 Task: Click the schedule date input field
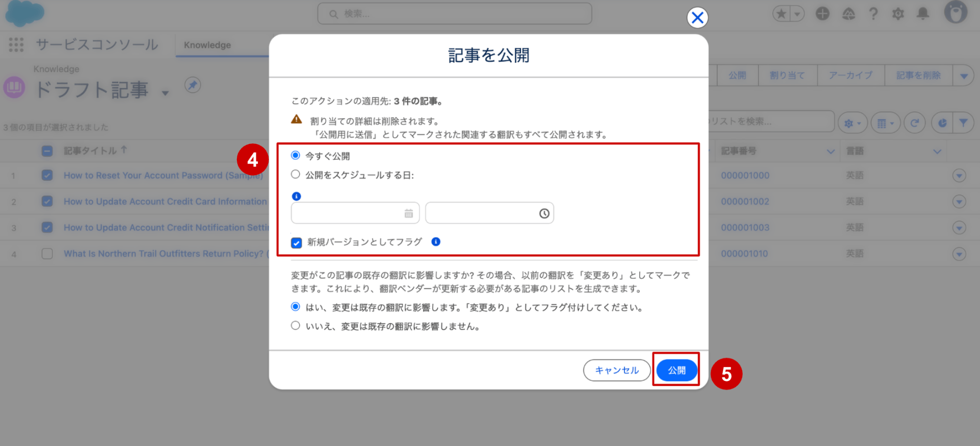click(355, 213)
